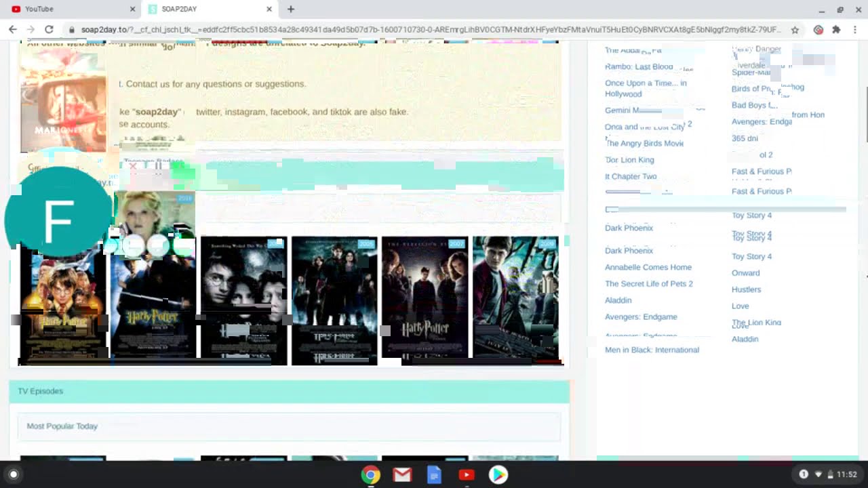Screen dimensions: 868x488
Task: Switch to the YouTube browser tab
Action: [x=71, y=9]
